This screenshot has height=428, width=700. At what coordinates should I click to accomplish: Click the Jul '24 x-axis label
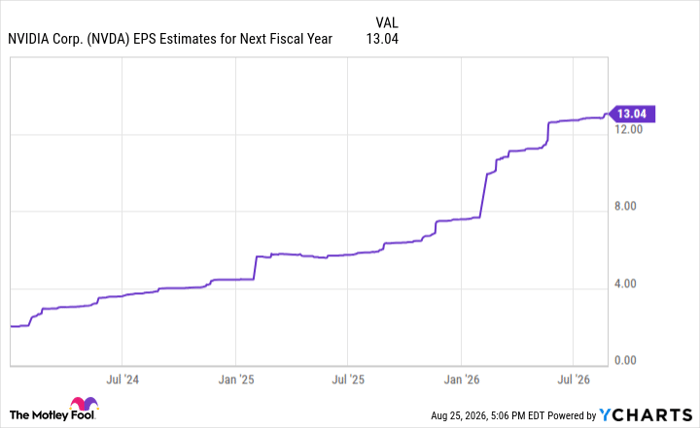coord(122,380)
